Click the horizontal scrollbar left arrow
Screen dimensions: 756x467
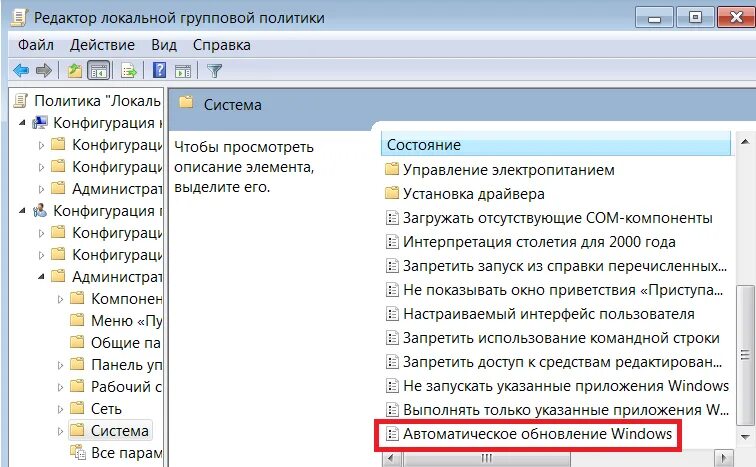click(390, 457)
